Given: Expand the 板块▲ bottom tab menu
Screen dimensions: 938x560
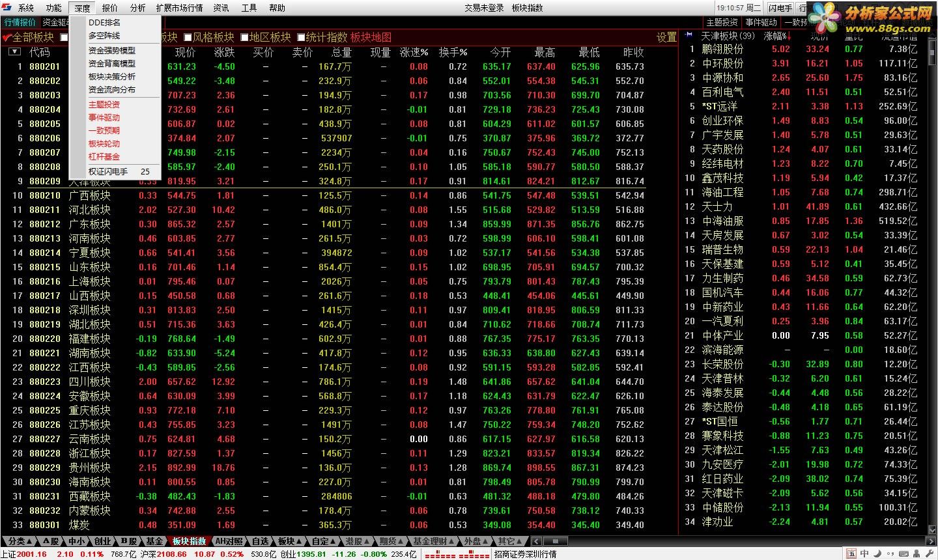Looking at the screenshot, I should (x=290, y=541).
